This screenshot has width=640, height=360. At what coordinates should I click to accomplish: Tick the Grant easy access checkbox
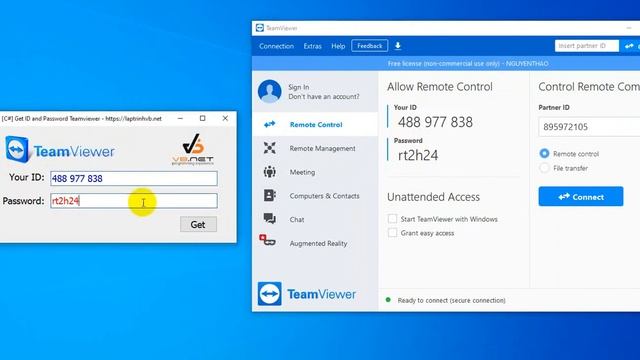pos(392,233)
